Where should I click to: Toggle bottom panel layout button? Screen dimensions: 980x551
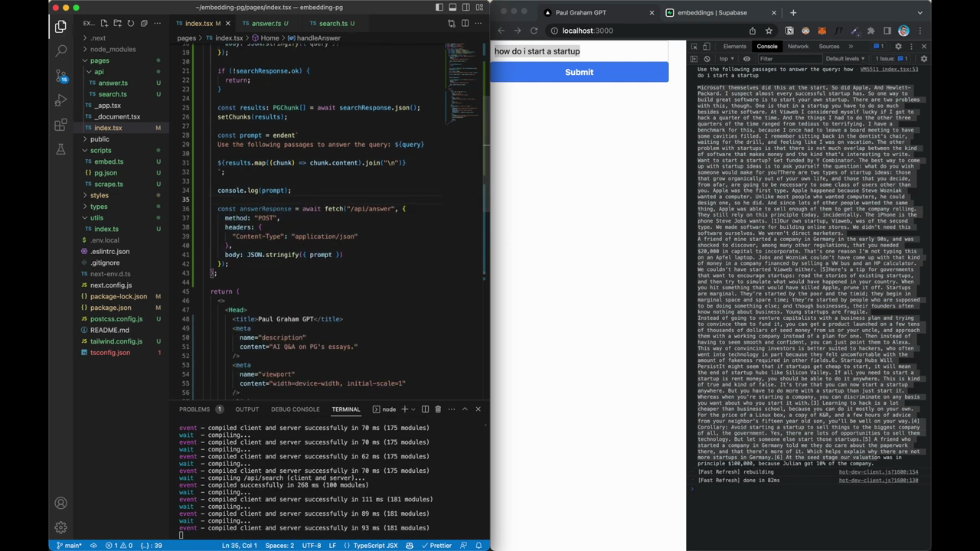(x=454, y=7)
